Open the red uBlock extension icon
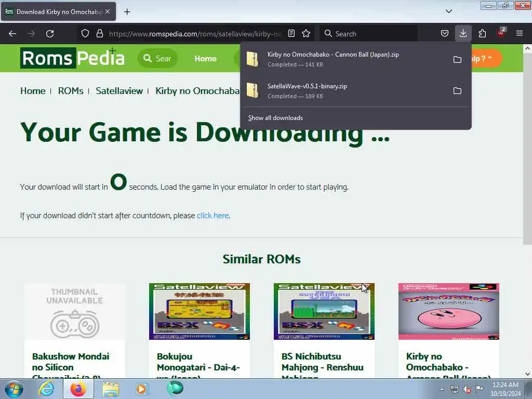The image size is (532, 399). pos(501,33)
